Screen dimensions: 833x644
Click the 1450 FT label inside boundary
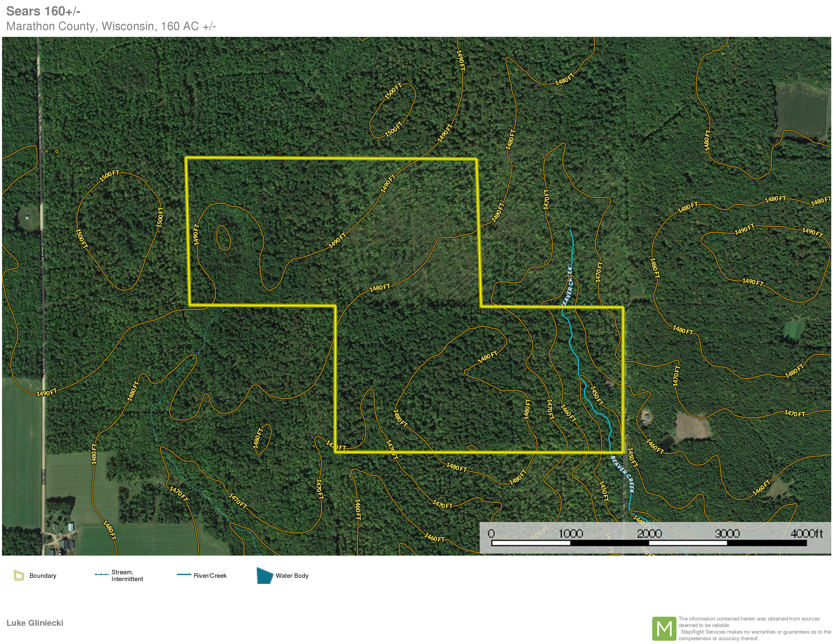click(x=597, y=396)
